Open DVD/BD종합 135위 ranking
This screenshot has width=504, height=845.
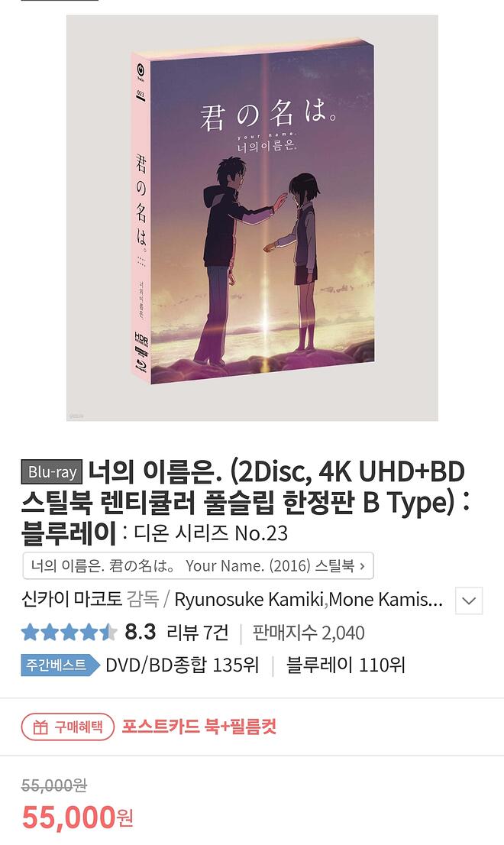(x=183, y=665)
